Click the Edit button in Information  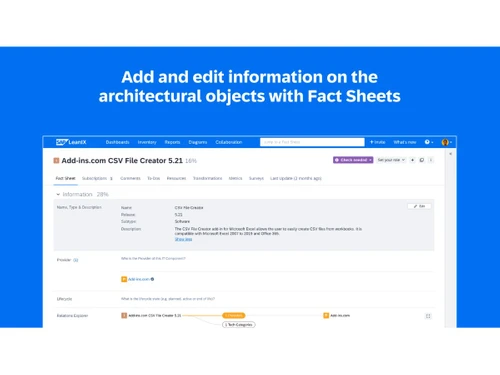click(x=419, y=206)
